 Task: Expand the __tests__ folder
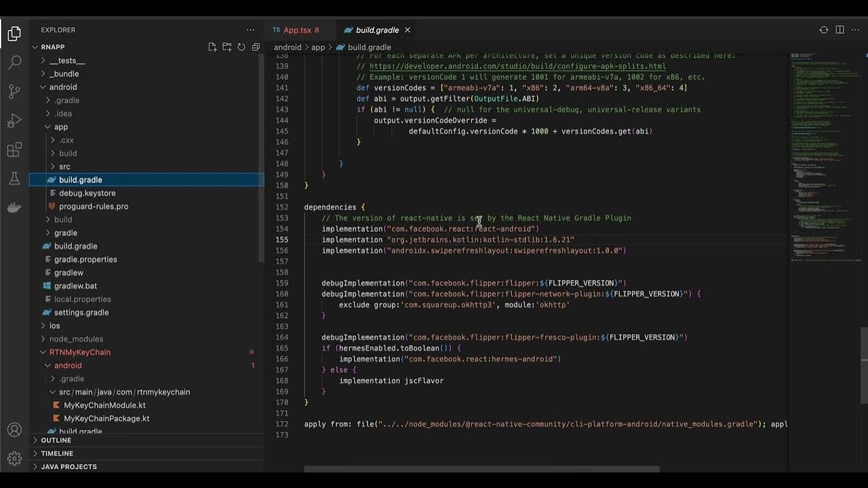coord(66,60)
